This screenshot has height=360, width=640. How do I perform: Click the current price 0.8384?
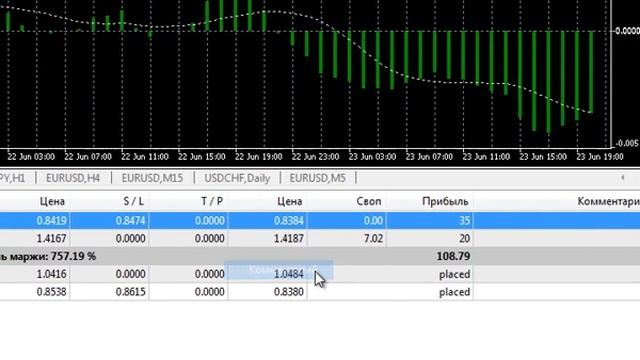point(289,221)
